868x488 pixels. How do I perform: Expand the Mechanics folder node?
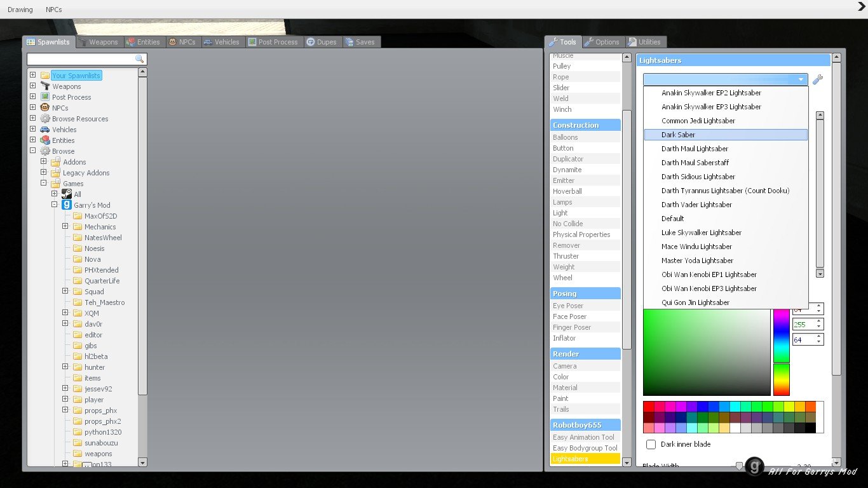point(65,226)
